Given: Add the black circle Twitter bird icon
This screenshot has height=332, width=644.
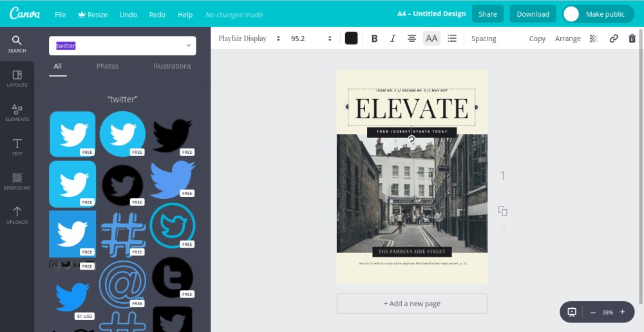Looking at the screenshot, I should (x=122, y=185).
